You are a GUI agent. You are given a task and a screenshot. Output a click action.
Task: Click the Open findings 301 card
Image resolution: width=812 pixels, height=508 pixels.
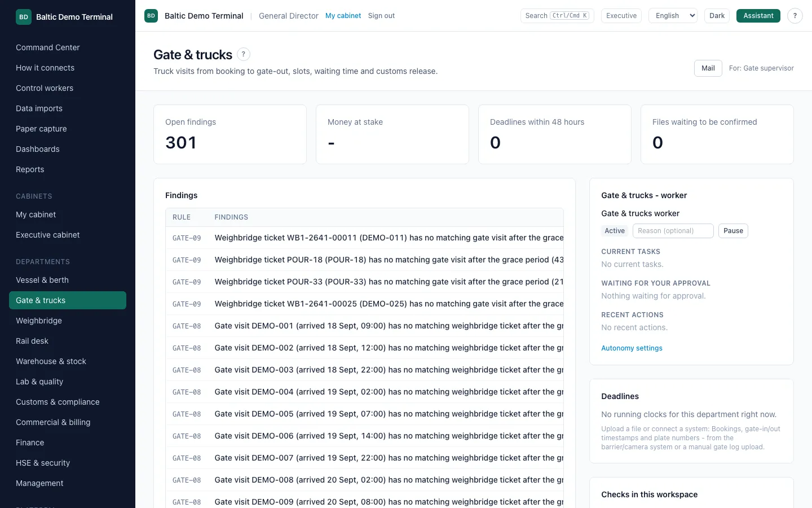(230, 134)
